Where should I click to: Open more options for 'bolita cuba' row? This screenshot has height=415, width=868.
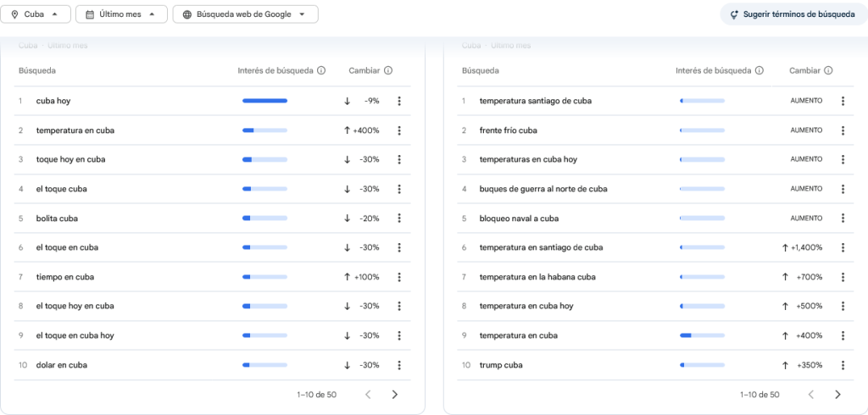[399, 219]
